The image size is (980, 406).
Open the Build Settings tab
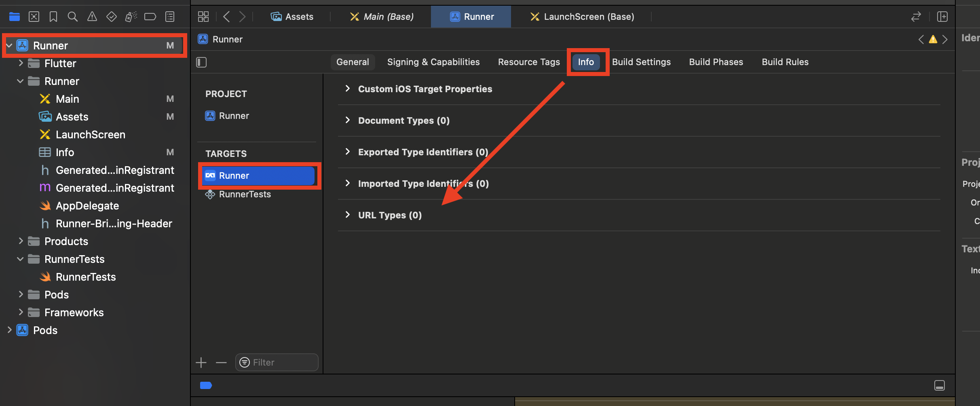click(x=641, y=62)
